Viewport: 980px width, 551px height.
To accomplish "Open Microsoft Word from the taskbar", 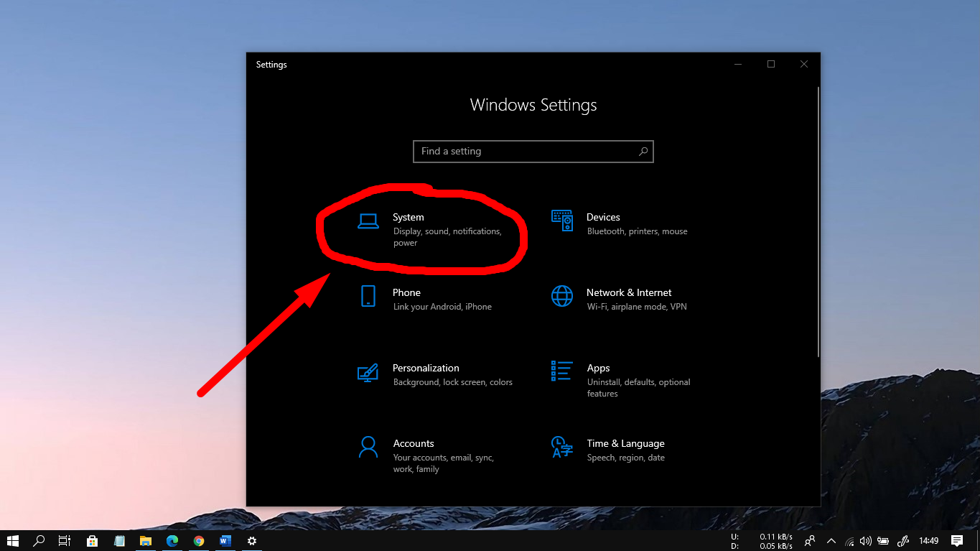I will (225, 541).
